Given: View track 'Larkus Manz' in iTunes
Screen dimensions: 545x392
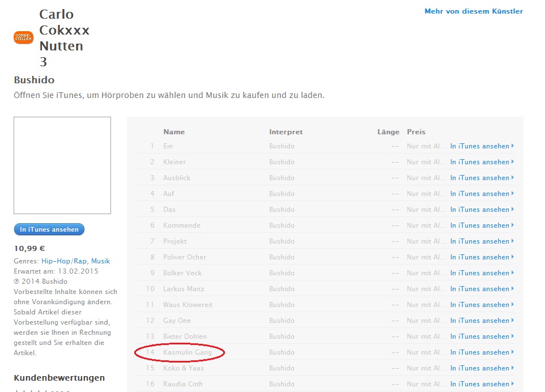Looking at the screenshot, I should (x=482, y=289).
